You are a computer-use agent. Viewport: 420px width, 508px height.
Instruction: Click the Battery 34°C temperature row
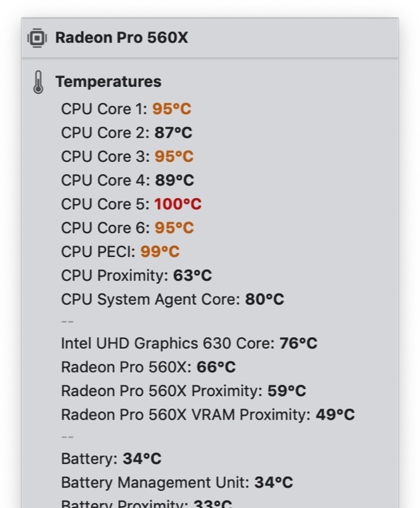(111, 459)
